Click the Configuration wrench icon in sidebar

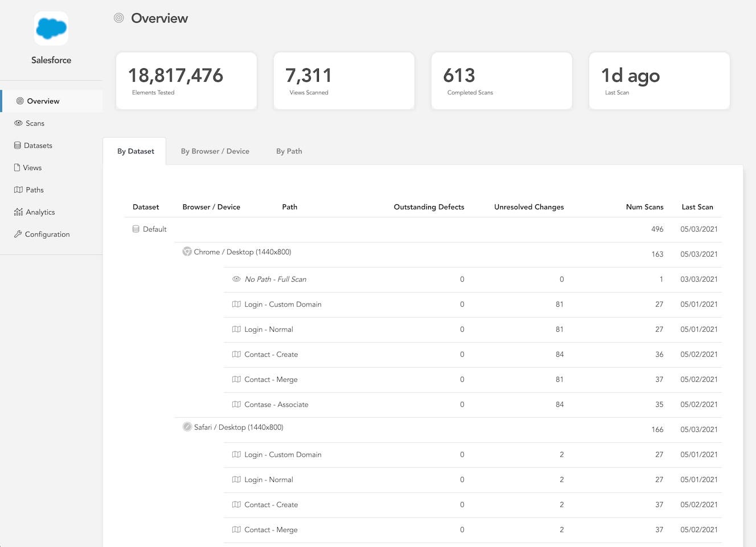18,234
